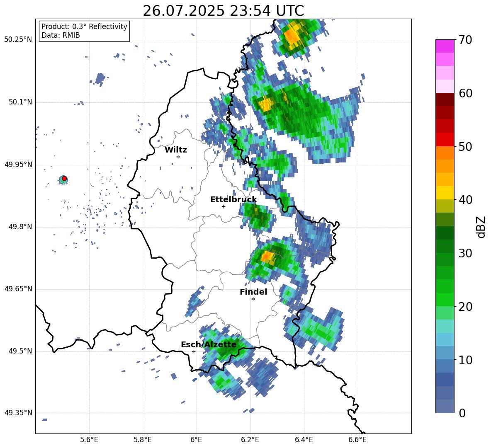Screen dimensions: 491x448
Task: Click the 49.5°N latitude label
Action: pos(21,351)
